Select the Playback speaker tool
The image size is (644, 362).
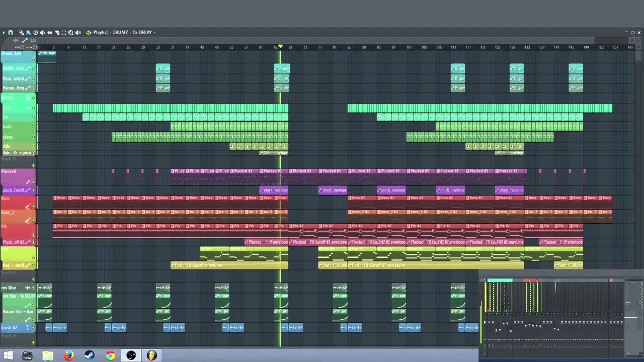pos(78,33)
